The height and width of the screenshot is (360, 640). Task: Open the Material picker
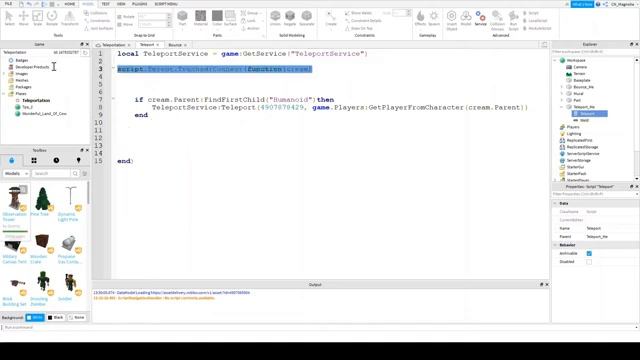tap(200, 18)
